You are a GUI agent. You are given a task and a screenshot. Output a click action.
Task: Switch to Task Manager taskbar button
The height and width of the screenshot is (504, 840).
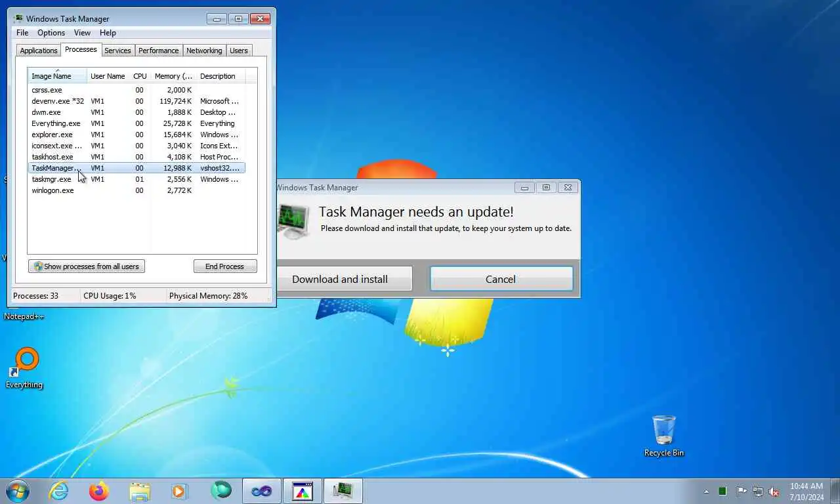pos(343,491)
